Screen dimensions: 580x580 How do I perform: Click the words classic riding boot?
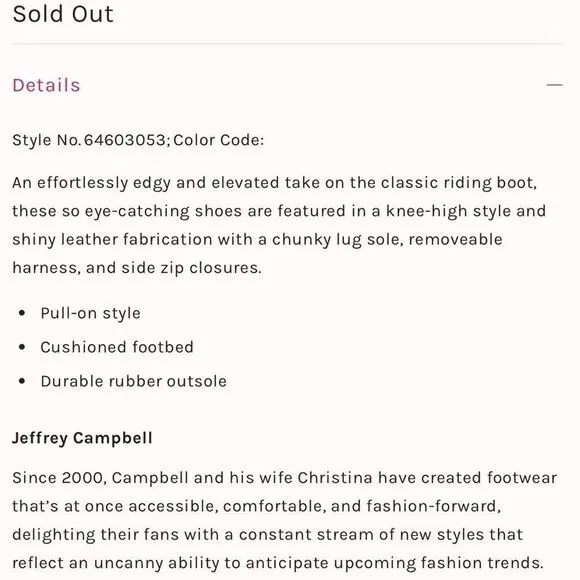pos(458,183)
